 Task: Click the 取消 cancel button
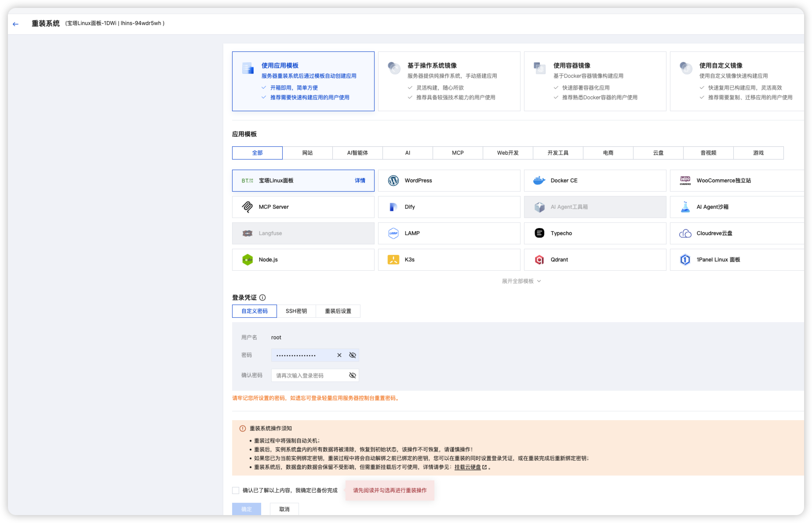click(x=284, y=509)
